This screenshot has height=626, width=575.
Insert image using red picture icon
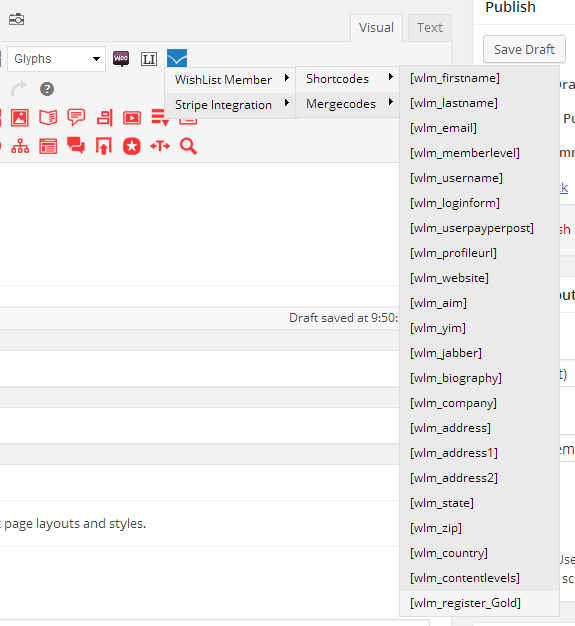[x=20, y=118]
